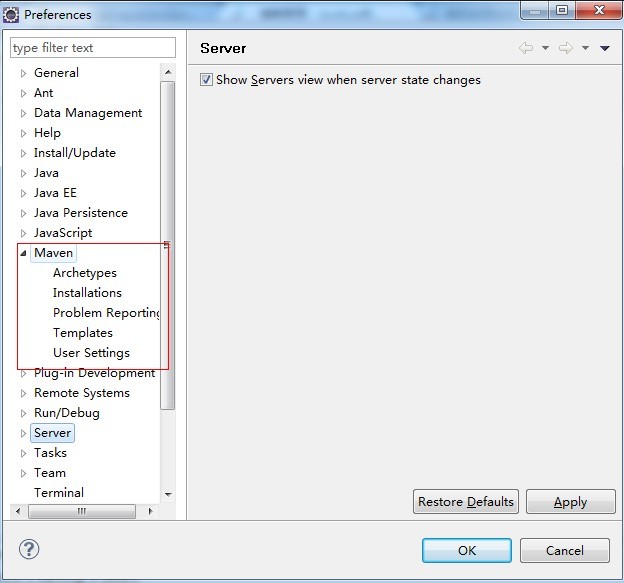Select the Terminal preferences item

(59, 493)
